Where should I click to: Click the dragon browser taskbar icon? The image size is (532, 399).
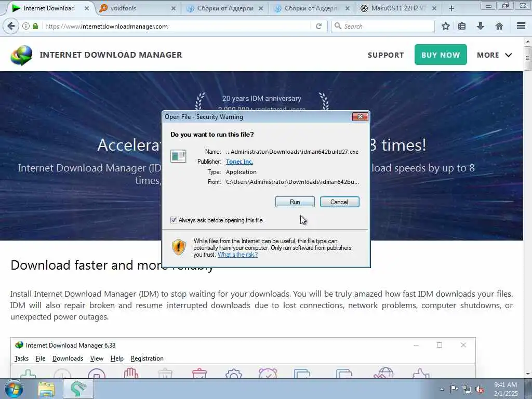78,389
